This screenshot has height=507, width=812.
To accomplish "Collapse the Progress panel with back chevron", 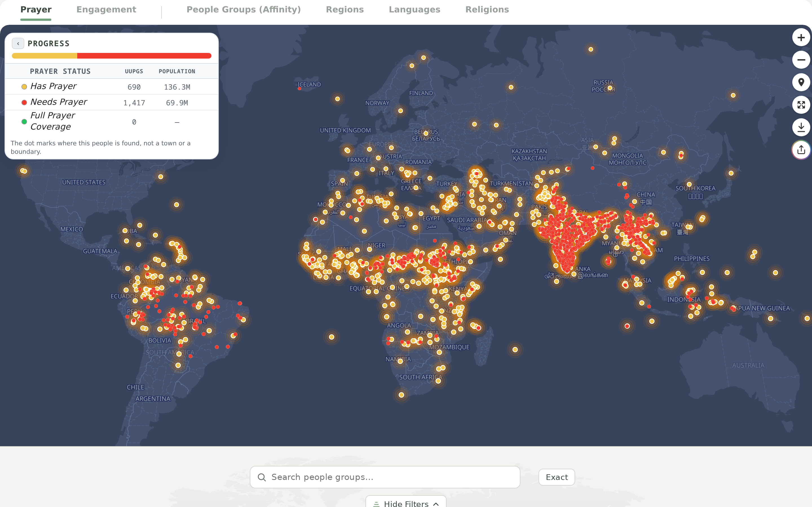I will 18,44.
